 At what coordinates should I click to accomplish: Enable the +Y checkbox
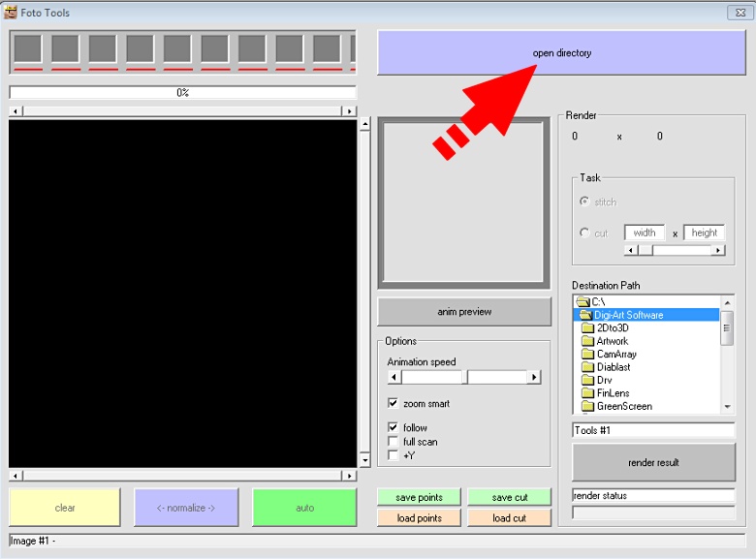394,455
